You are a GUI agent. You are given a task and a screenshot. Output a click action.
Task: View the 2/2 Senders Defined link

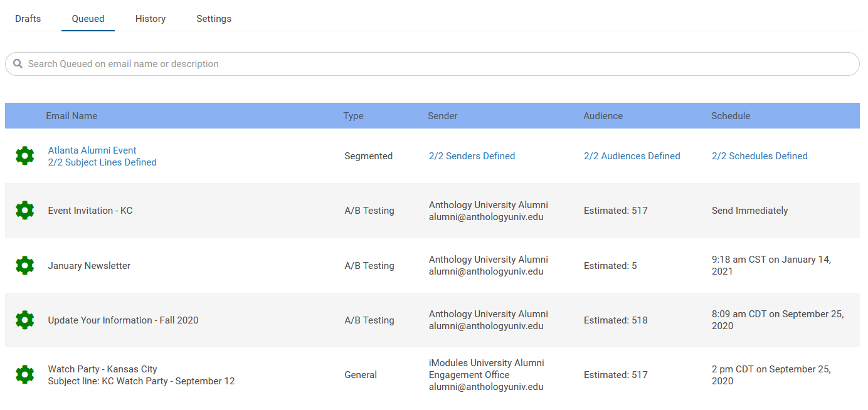click(x=472, y=156)
